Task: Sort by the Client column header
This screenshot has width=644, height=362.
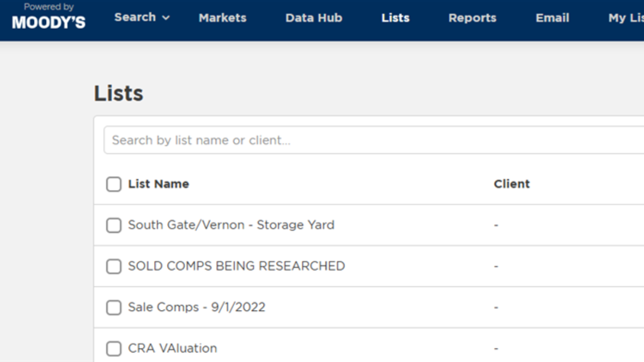Action: pos(511,184)
